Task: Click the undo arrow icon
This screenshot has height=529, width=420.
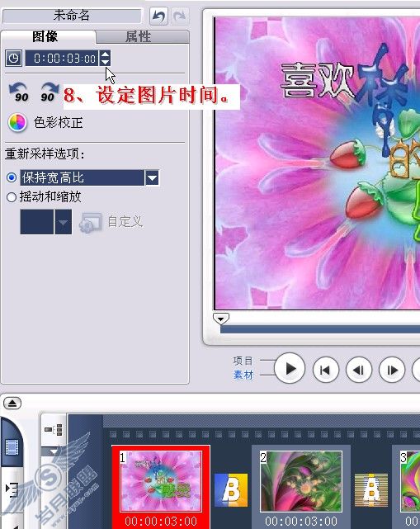Action: [x=158, y=16]
